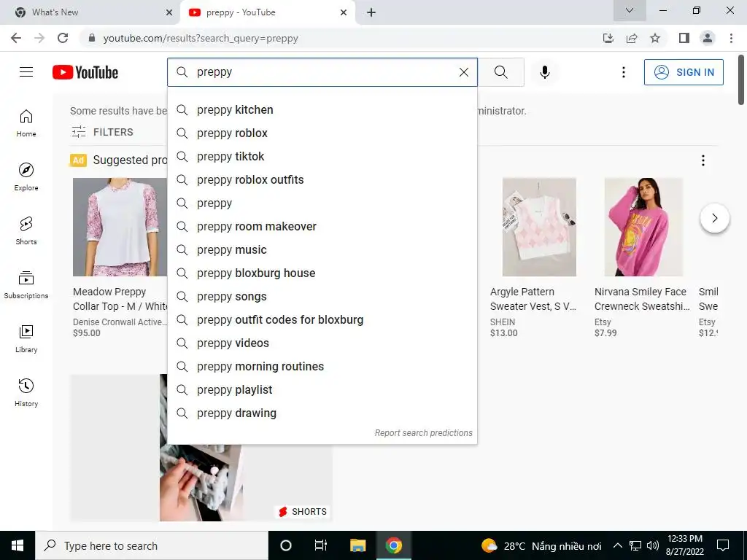Image resolution: width=747 pixels, height=560 pixels.
Task: Go back in Chrome
Action: coord(16,38)
